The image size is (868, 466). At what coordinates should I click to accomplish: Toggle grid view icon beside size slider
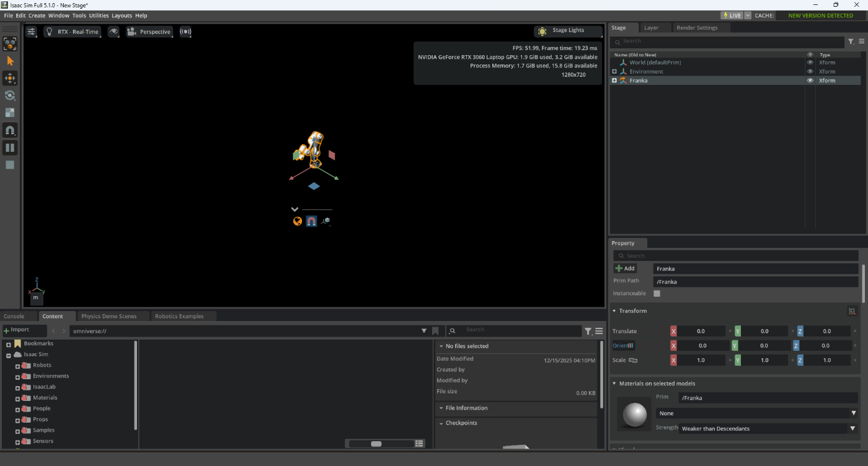pos(419,444)
